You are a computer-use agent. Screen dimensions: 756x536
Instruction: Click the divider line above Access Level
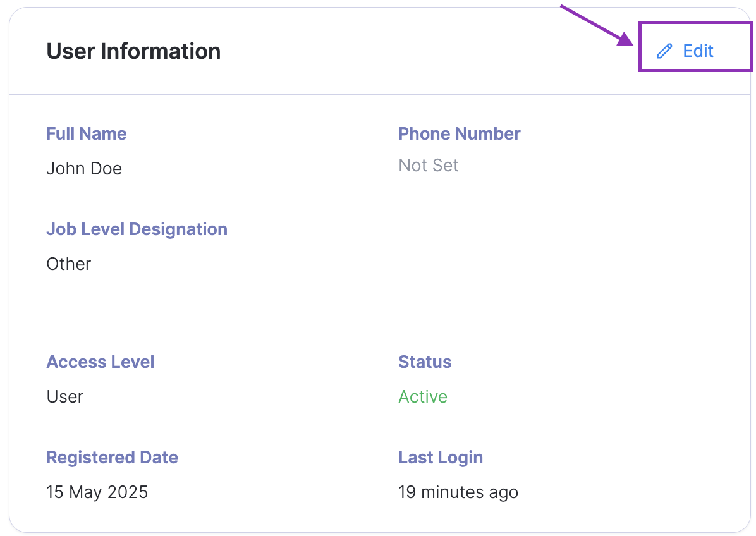(x=379, y=313)
